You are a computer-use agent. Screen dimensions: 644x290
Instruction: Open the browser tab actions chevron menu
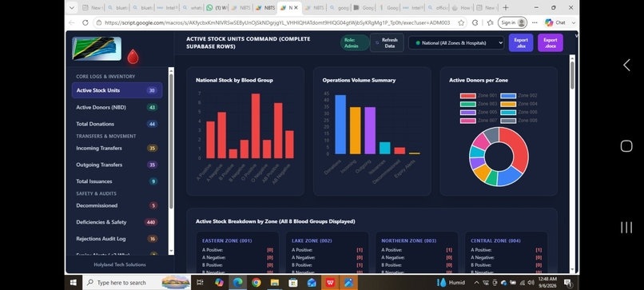[72, 7]
